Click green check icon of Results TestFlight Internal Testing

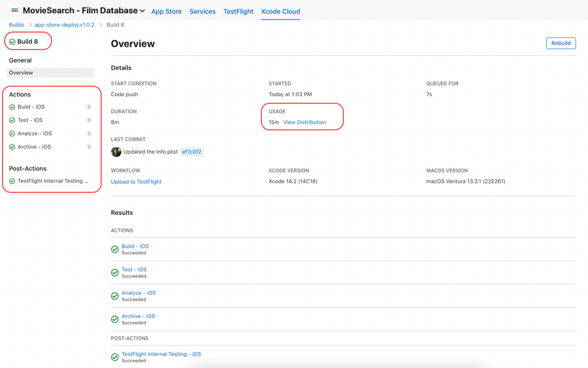tap(115, 357)
